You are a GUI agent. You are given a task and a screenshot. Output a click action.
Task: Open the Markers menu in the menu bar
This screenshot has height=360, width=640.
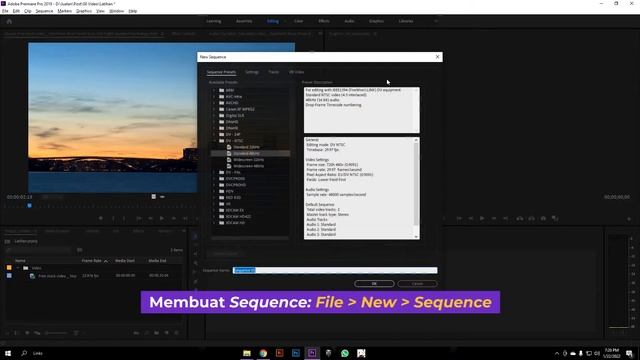pos(64,11)
